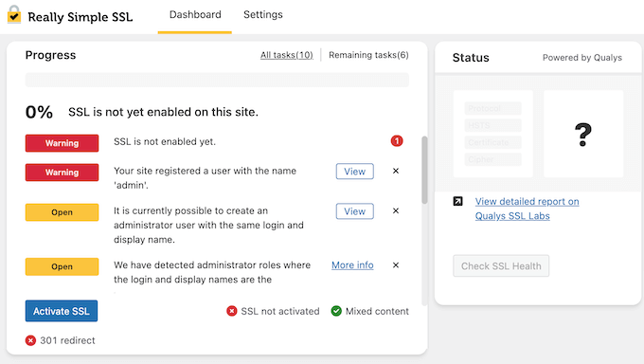
Task: Open the Dashboard tab
Action: 195,15
